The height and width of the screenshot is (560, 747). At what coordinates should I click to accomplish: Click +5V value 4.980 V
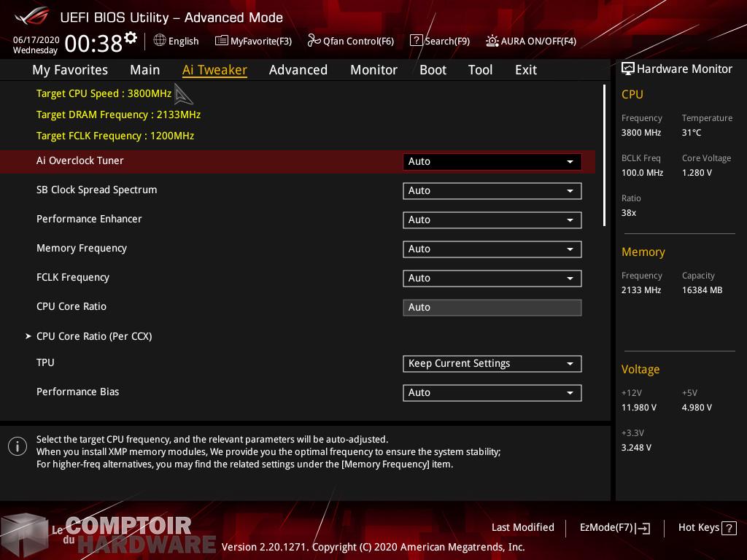pos(697,408)
